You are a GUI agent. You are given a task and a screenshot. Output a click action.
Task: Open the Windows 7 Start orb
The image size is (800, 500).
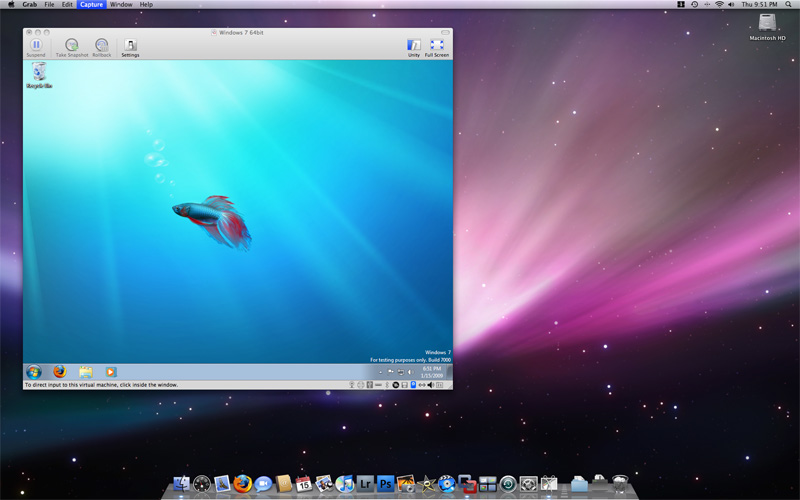(x=34, y=371)
